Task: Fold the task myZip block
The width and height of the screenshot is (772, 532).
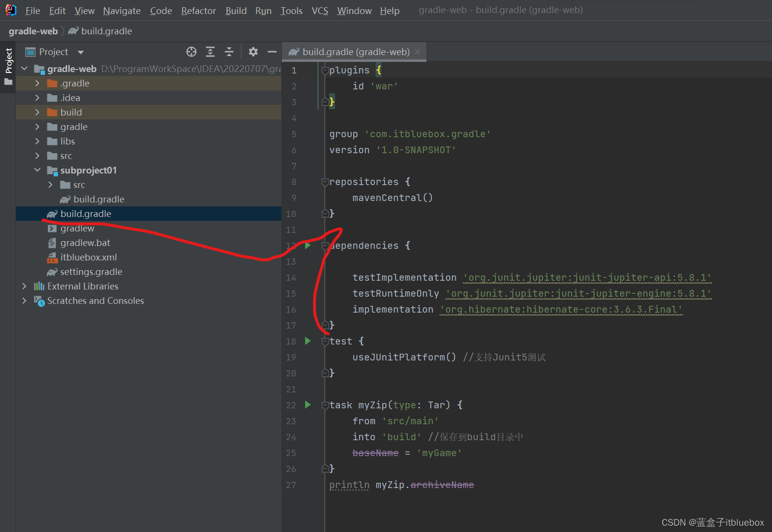Action: click(x=325, y=405)
